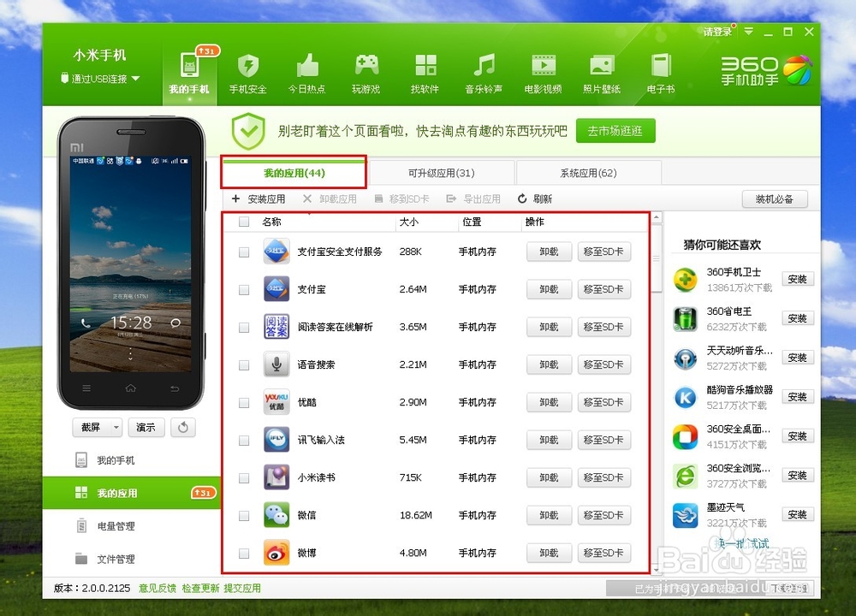This screenshot has height=616, width=856.
Task: Click the app list scrollbar up arrow
Action: tap(657, 217)
